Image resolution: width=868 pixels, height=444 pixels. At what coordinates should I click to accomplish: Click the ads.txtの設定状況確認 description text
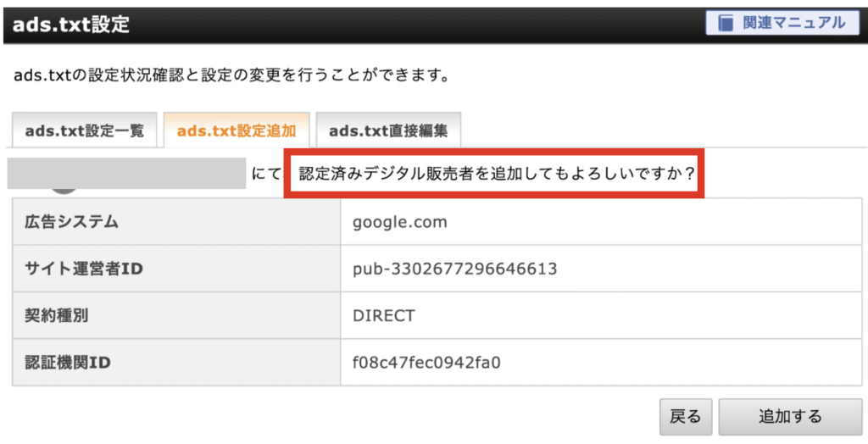click(x=231, y=75)
